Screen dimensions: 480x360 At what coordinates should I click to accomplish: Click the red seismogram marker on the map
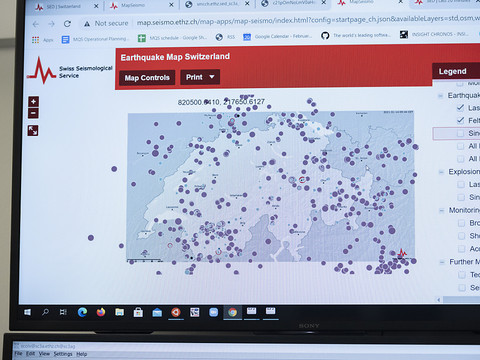click(402, 253)
